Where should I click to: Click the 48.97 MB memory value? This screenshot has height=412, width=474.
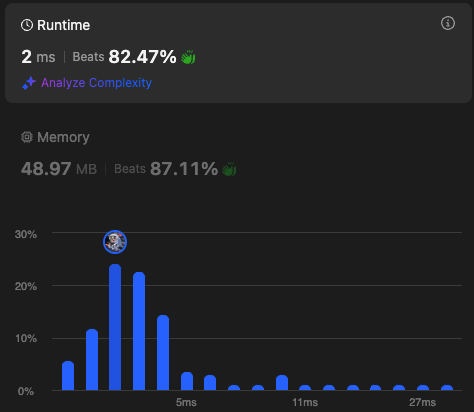tap(59, 169)
